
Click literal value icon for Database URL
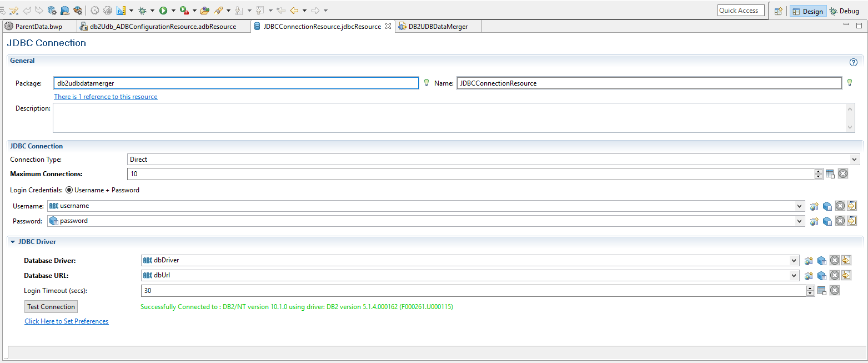click(846, 275)
